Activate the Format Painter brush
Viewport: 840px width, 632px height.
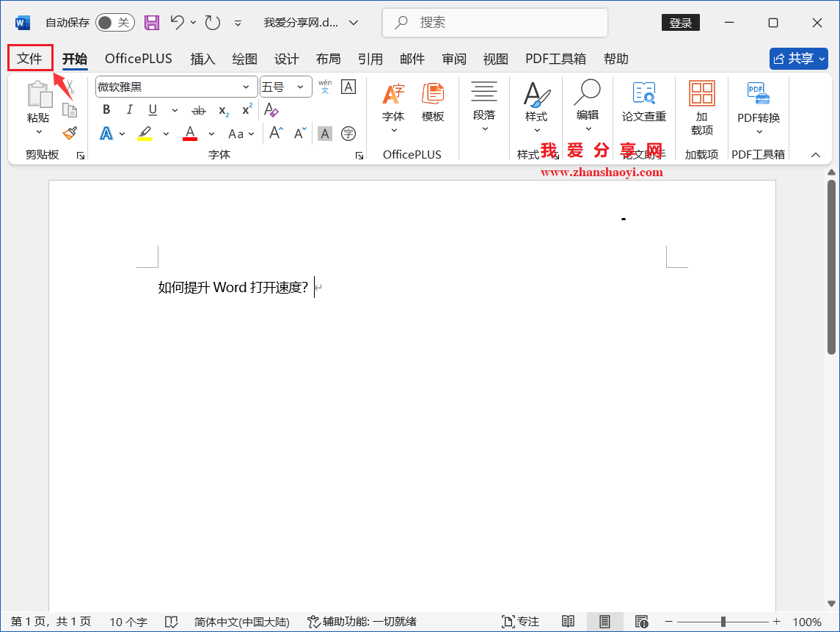[70, 133]
